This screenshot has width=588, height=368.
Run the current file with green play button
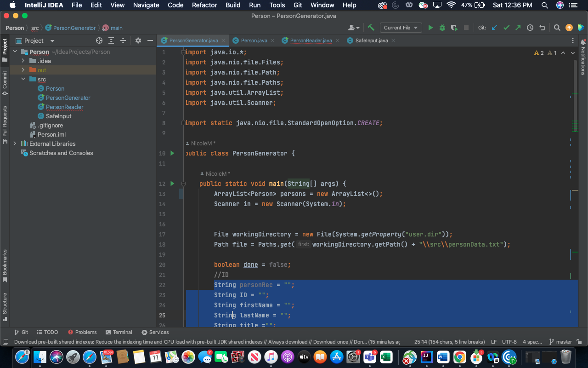[x=430, y=28]
